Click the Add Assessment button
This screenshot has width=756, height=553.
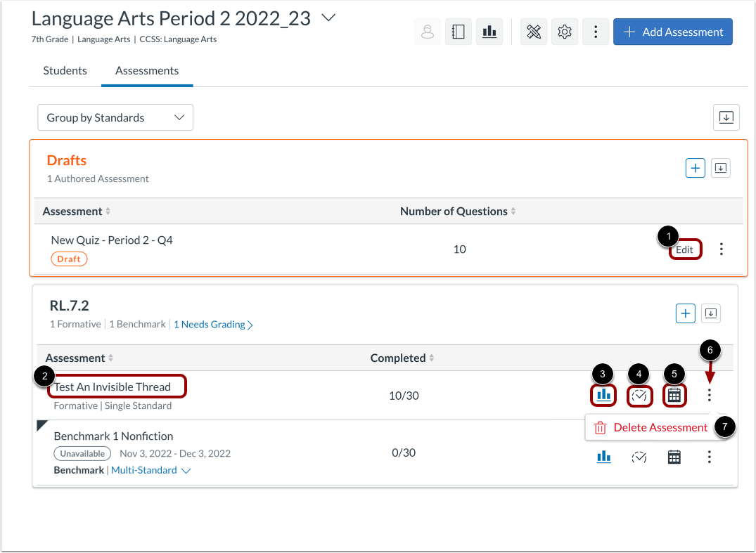[x=672, y=32]
